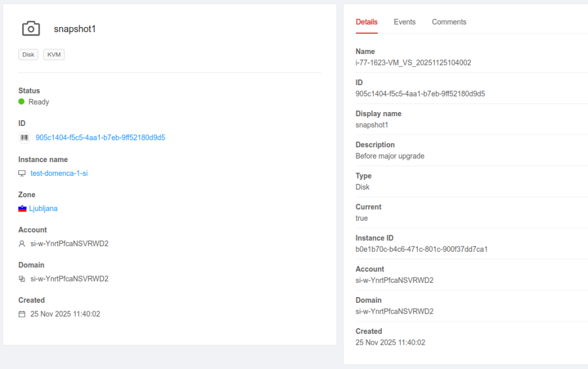Click the barcode icon beside the ID
Image resolution: width=588 pixels, height=369 pixels.
click(24, 138)
